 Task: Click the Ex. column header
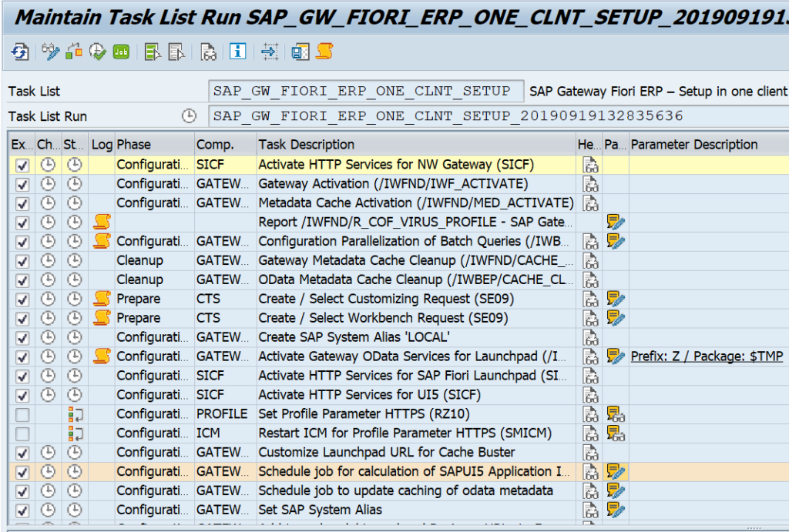21,144
